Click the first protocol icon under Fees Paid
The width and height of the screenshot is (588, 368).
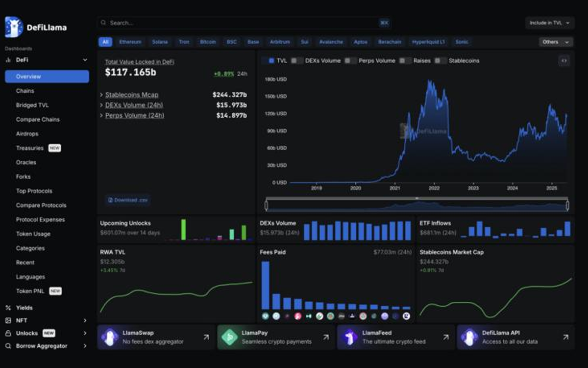tap(266, 316)
